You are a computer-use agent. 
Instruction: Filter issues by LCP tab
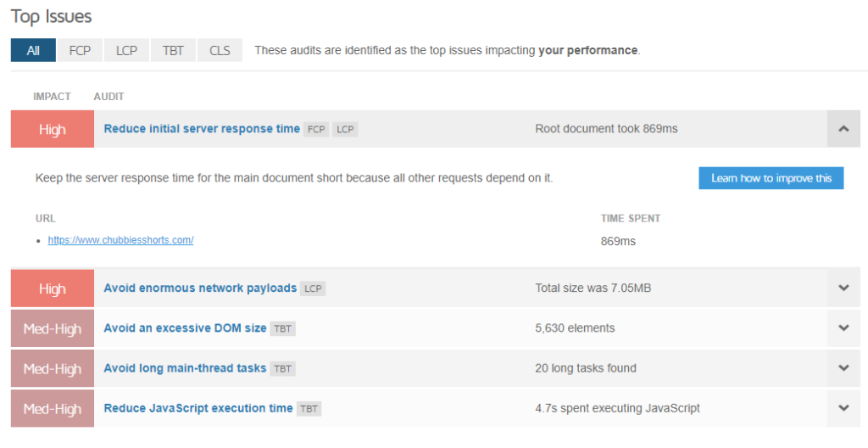tap(127, 50)
